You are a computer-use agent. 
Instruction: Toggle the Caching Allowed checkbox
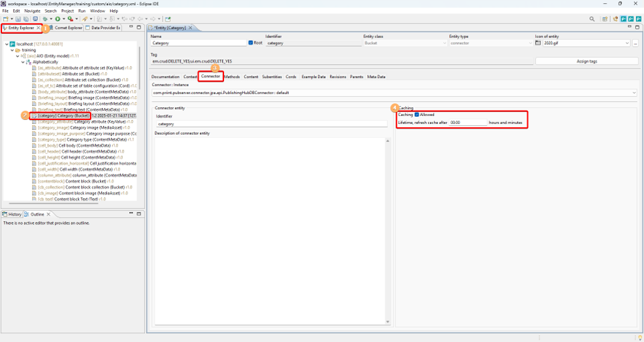pos(417,115)
